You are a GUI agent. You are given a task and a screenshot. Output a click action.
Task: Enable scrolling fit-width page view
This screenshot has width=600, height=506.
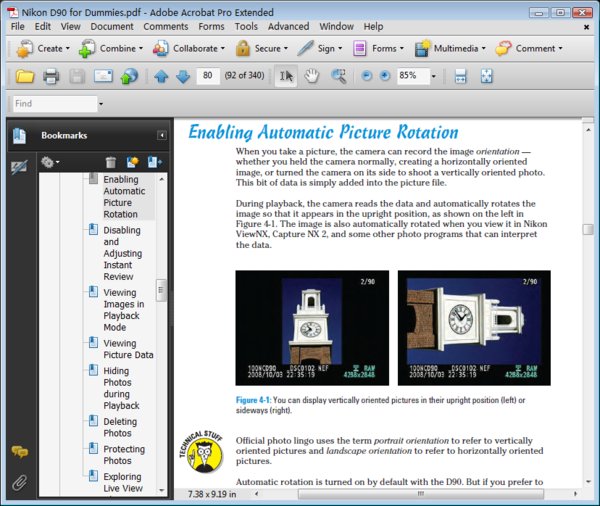(460, 76)
